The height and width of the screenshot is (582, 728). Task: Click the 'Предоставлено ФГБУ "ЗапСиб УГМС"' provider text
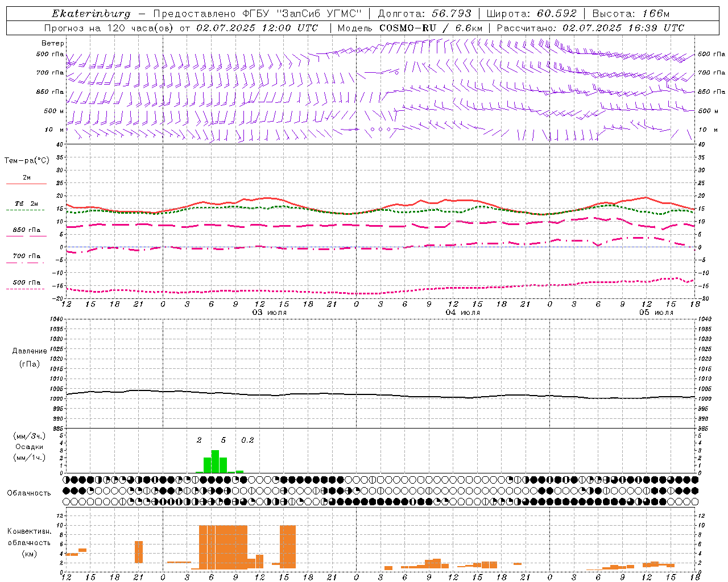(x=257, y=14)
